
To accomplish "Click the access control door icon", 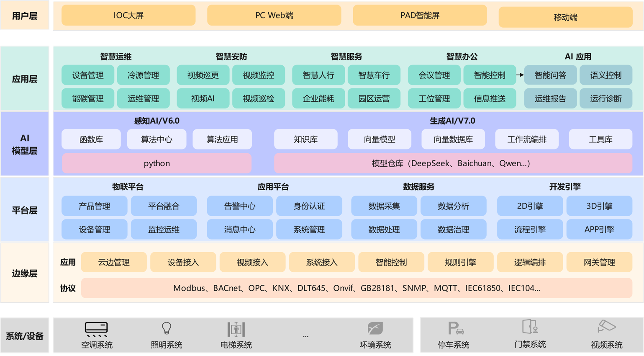I will pos(530,327).
